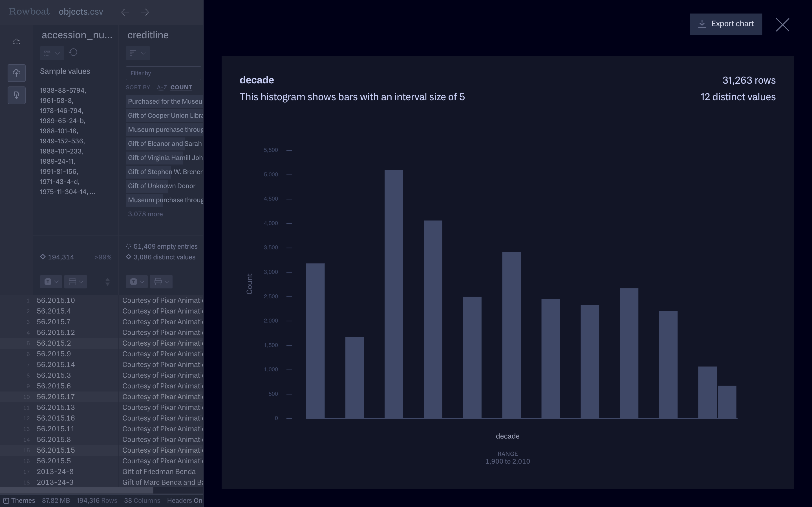Click the Themes icon in status bar

(6, 501)
